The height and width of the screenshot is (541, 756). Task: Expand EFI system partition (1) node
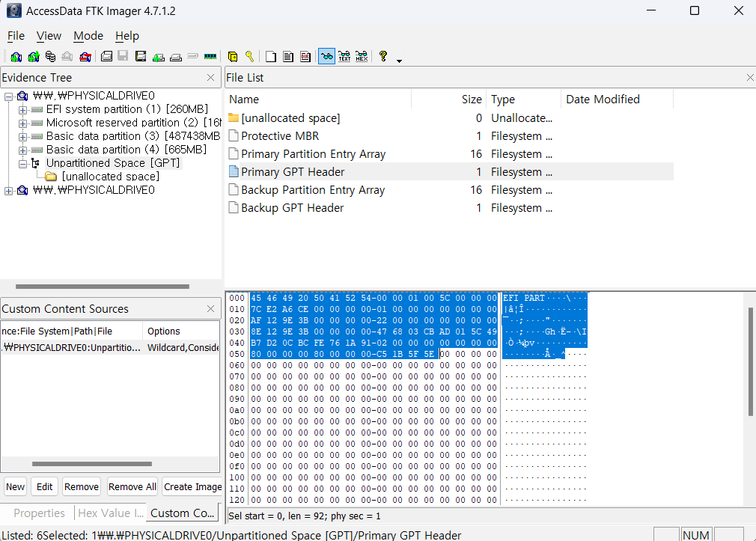[22, 110]
